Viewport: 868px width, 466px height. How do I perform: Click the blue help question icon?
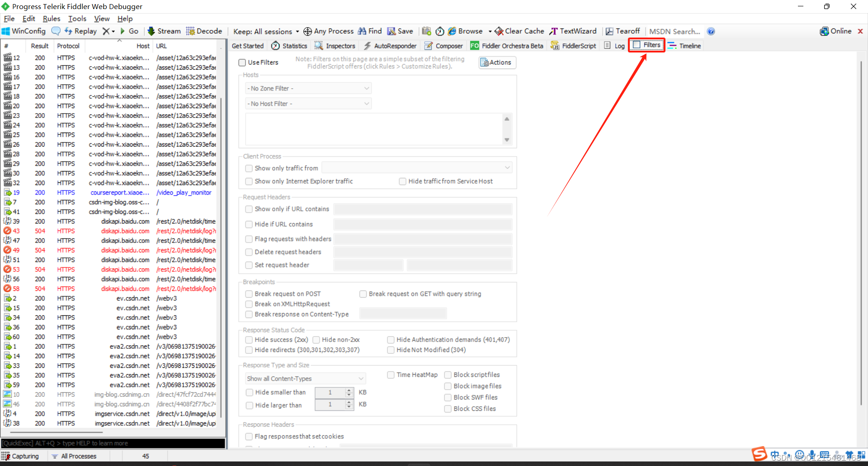click(x=711, y=31)
